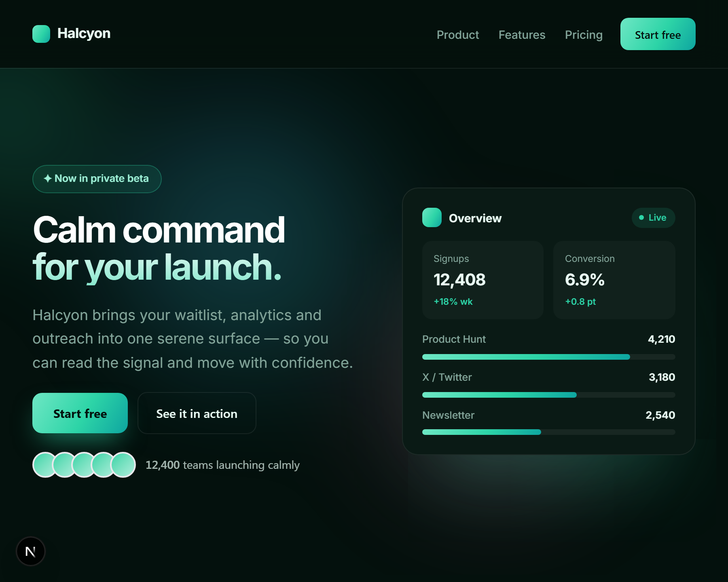Click the green Live status dot
Viewport: 728px width, 582px height.
(x=641, y=217)
